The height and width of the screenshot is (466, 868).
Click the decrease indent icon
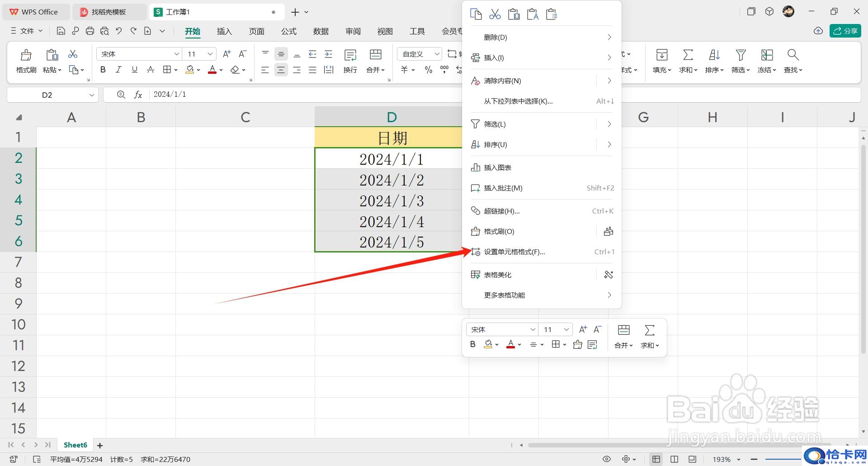point(312,54)
